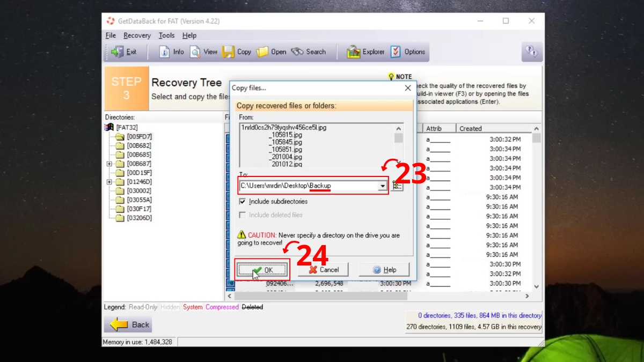Go Back to the previous step

(x=128, y=324)
